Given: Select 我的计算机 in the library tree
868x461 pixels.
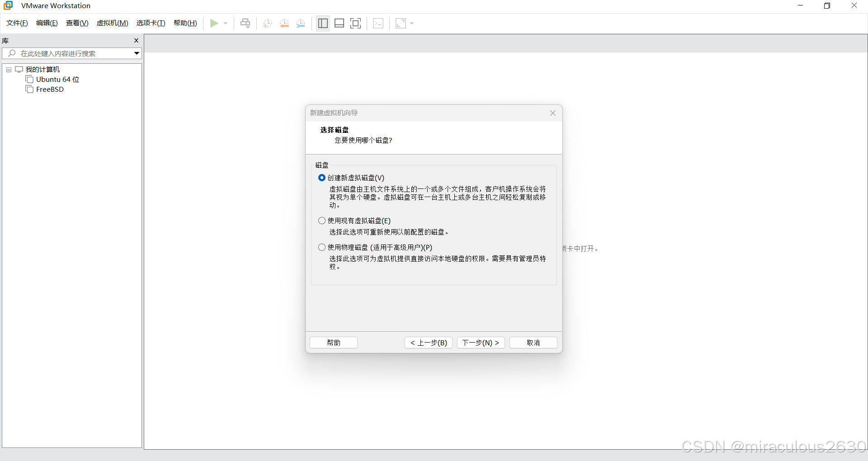Looking at the screenshot, I should click(42, 70).
